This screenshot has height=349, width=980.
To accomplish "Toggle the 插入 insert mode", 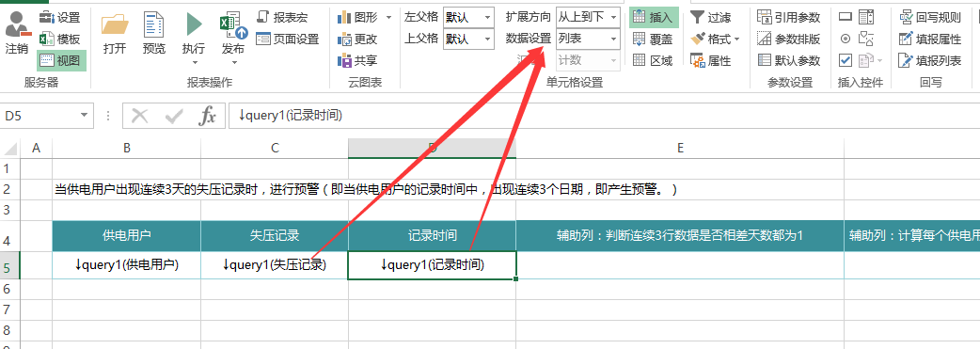I will pos(654,18).
